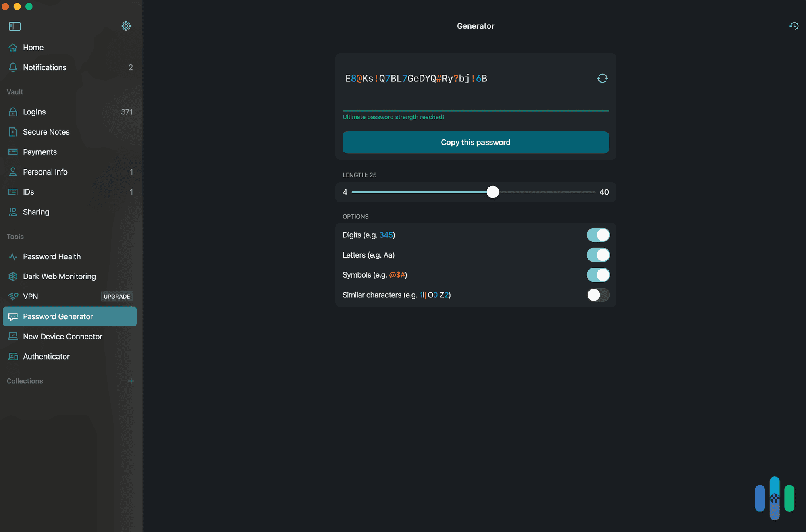Click the generated password text field
Viewport: 806px width, 532px height.
click(416, 78)
